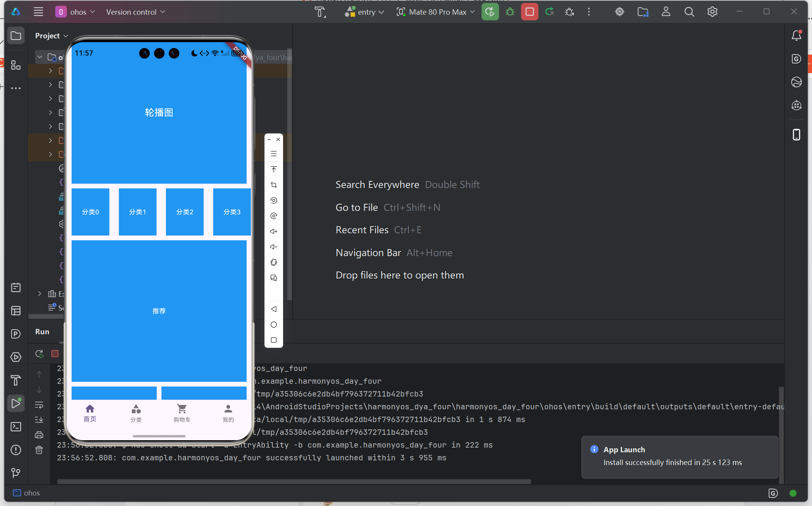Open the Notifications bell panel

(796, 36)
